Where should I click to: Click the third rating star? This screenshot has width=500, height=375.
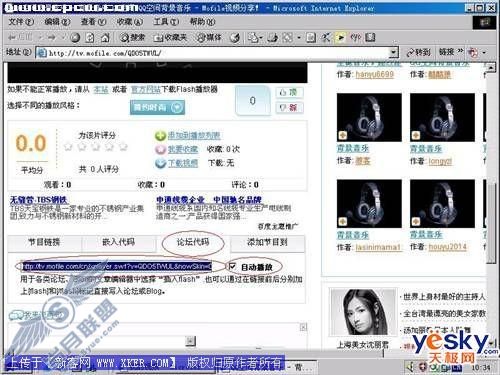tap(96, 146)
